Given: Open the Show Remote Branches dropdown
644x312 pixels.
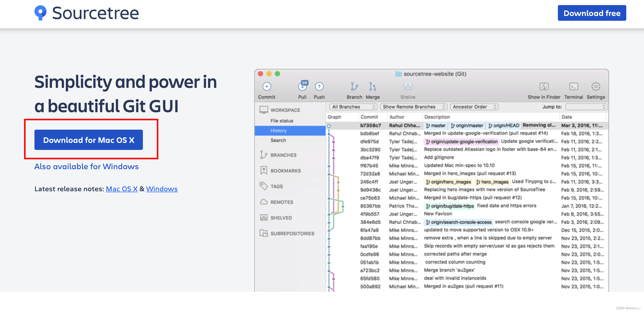Looking at the screenshot, I should coord(414,107).
